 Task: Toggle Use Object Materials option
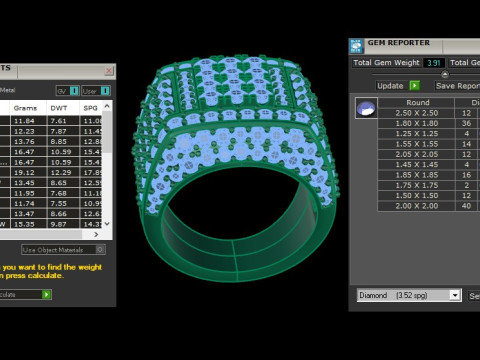pos(63,250)
